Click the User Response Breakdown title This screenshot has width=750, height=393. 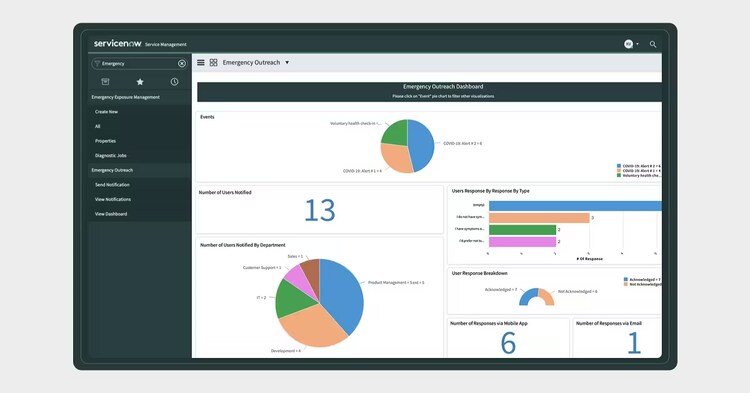click(480, 273)
